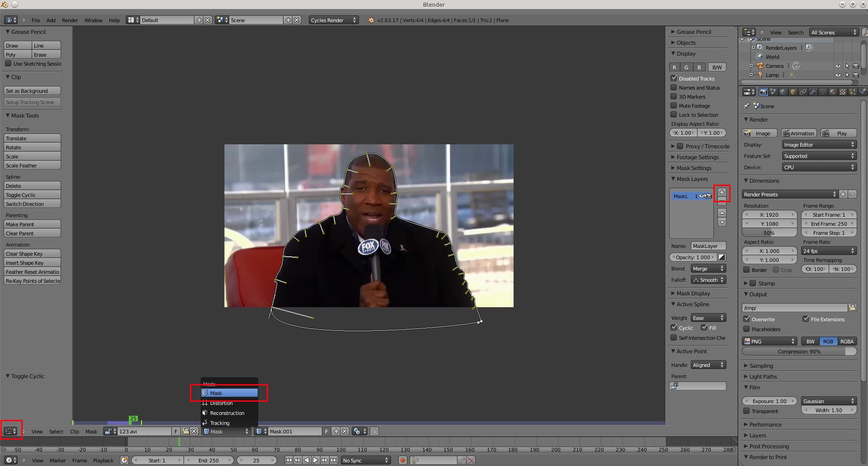Open the clip file browser folder icon
This screenshot has height=466, width=868.
[185, 431]
